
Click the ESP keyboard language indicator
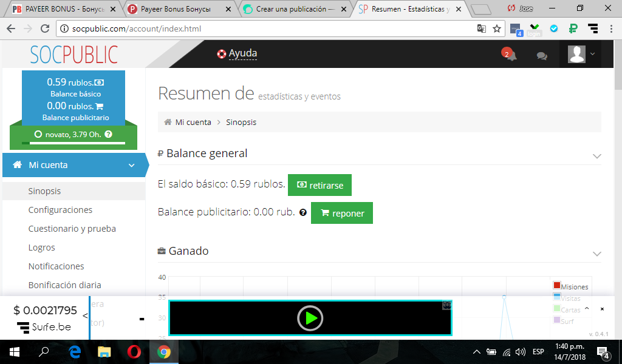tap(538, 352)
